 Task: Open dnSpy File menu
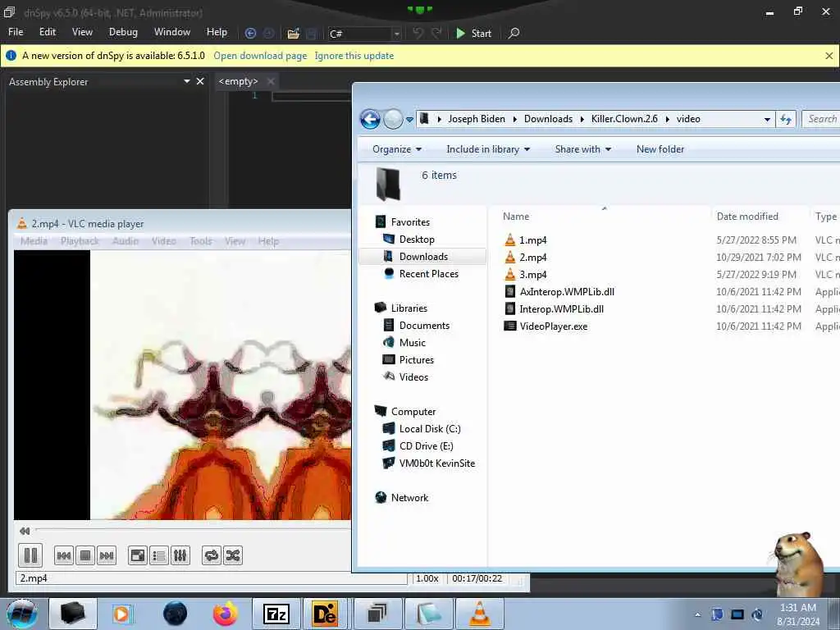click(x=16, y=32)
